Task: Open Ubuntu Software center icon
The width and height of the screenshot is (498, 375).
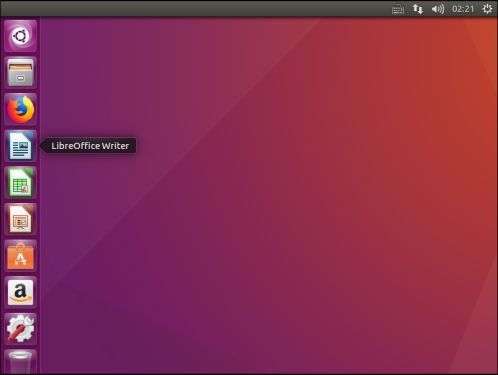Action: [20, 256]
